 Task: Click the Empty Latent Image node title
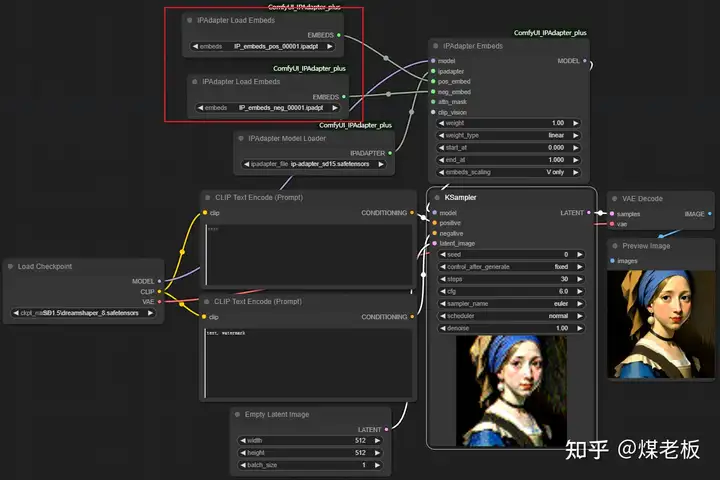[x=277, y=414]
